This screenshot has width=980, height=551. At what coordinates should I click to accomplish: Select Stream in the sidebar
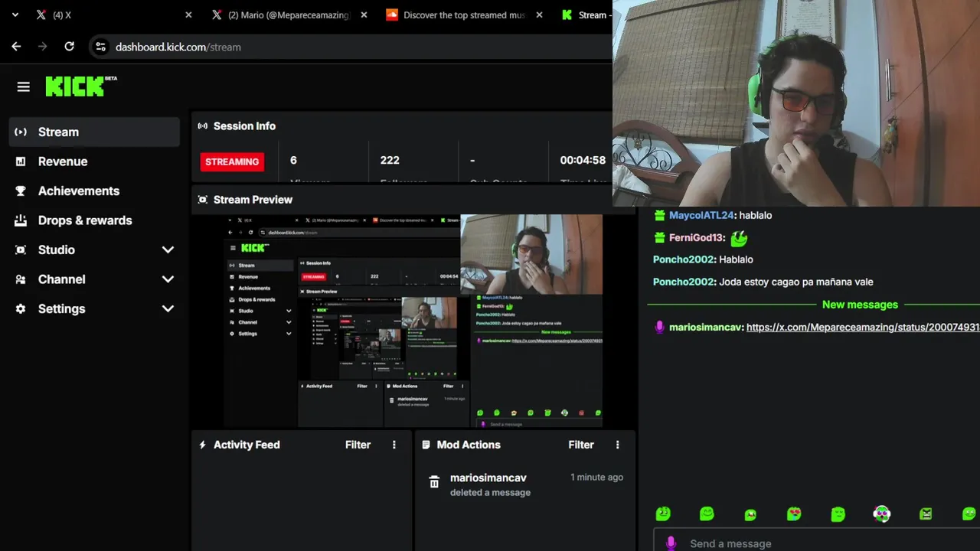[94, 132]
